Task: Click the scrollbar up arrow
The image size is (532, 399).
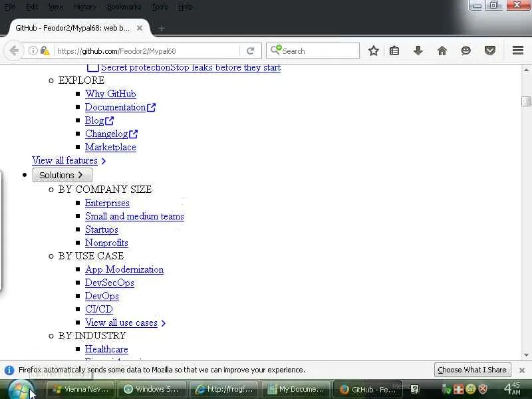Action: (526, 70)
